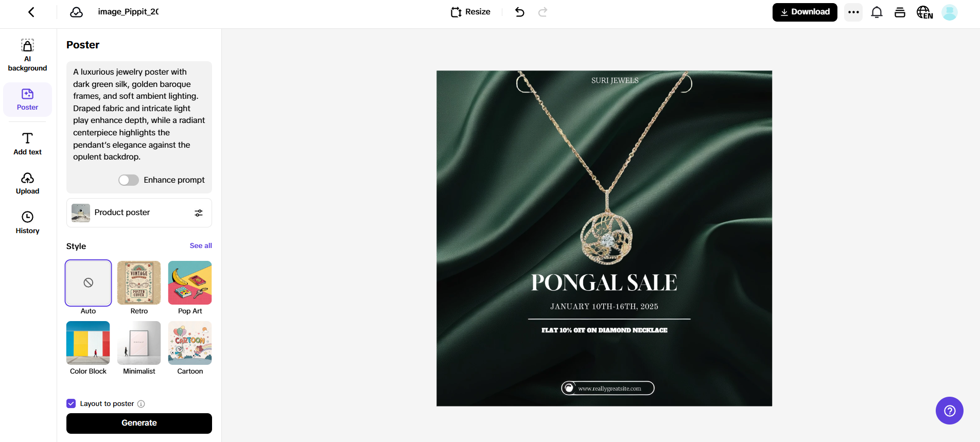Open the Resize option
Viewport: 980px width, 442px height.
[470, 12]
